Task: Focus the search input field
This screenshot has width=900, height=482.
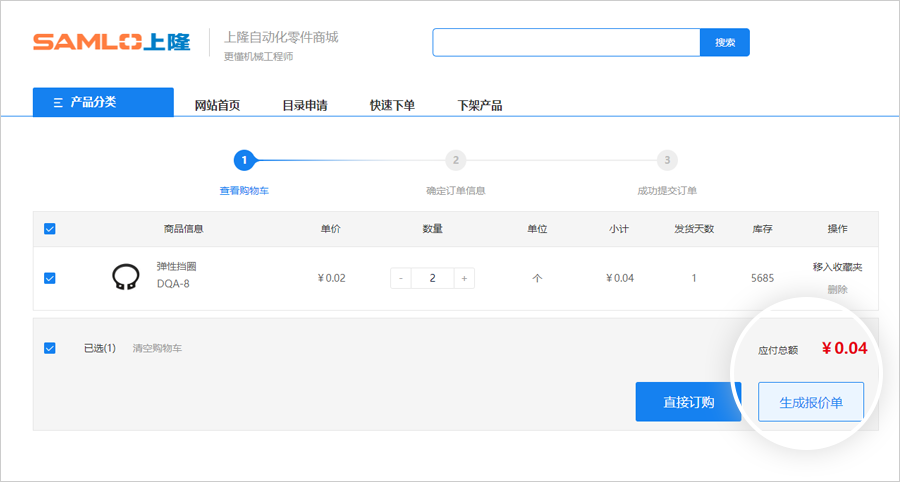Action: [565, 43]
